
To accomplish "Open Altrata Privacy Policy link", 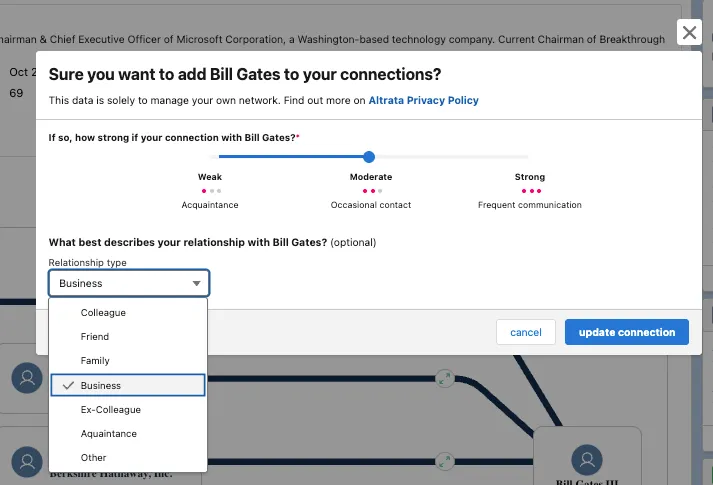I will pyautogui.click(x=423, y=100).
